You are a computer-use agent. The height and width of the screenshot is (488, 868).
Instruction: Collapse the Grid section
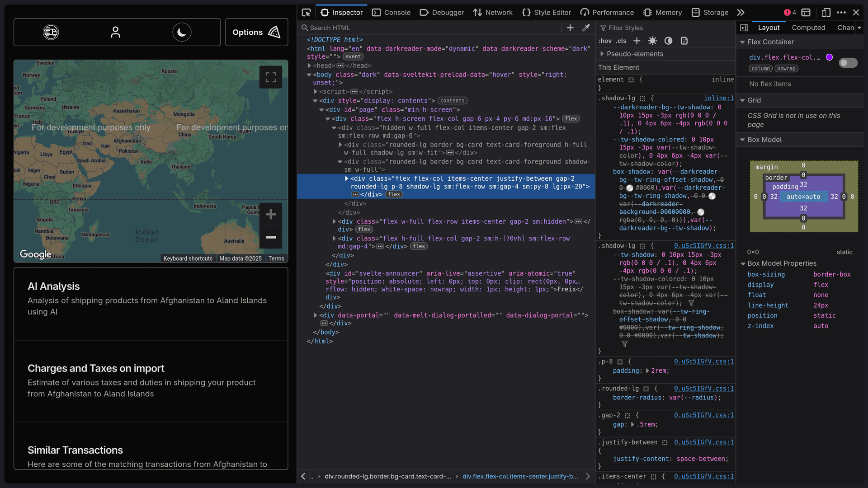[742, 100]
